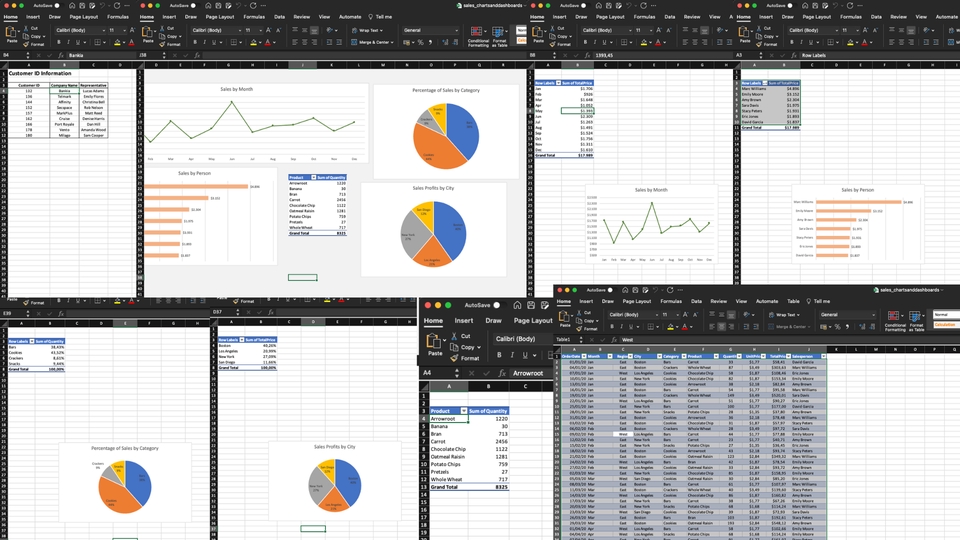Open Salesperson column filter in Table1 window
The height and width of the screenshot is (540, 960).
tap(823, 356)
